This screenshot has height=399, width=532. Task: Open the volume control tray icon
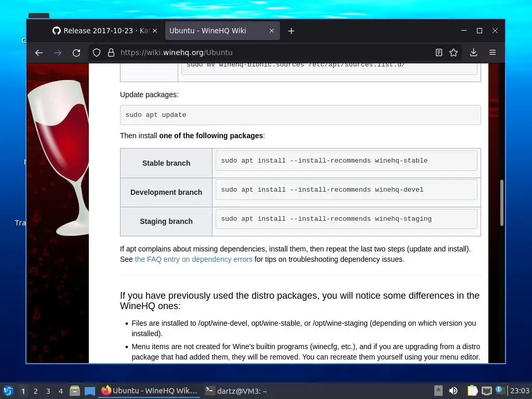(x=453, y=391)
